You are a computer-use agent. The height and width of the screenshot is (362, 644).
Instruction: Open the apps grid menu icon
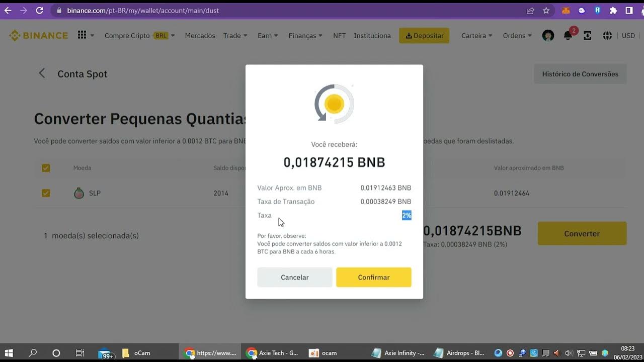(82, 35)
